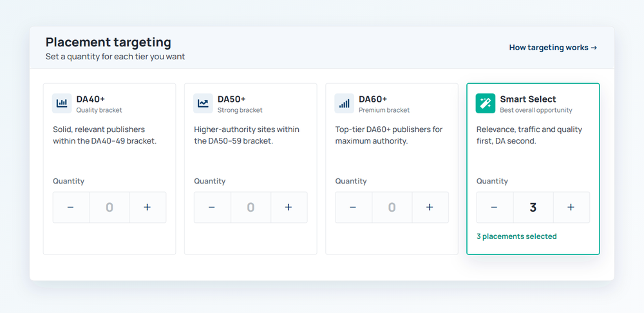Click the Premium bracket subtitle
Viewport: 644px width, 313px height.
pos(384,110)
